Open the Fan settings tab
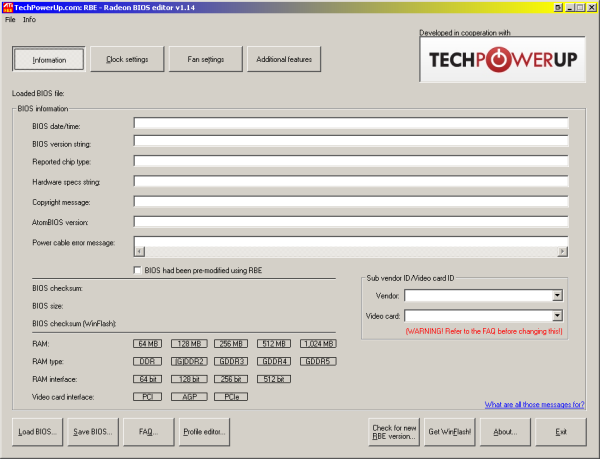The width and height of the screenshot is (600, 459). [205, 59]
